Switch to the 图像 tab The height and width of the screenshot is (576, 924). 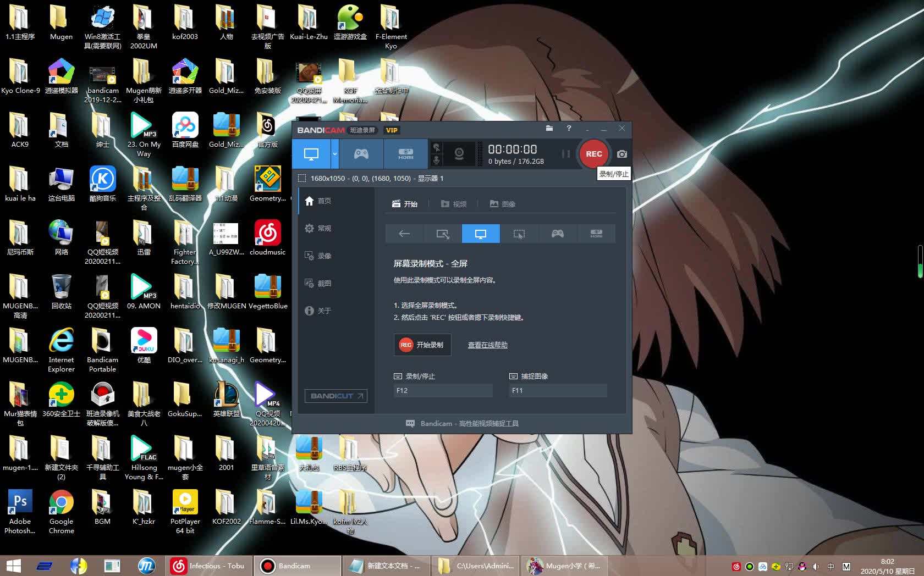[x=503, y=204]
